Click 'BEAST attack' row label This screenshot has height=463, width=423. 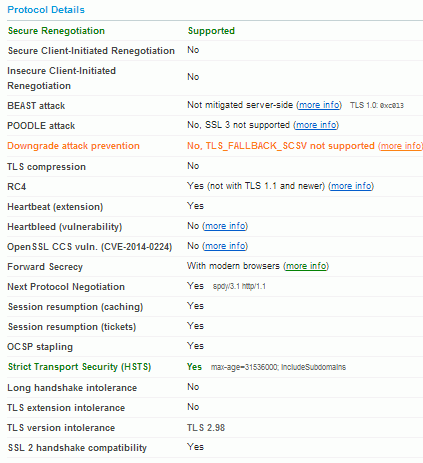[36, 106]
